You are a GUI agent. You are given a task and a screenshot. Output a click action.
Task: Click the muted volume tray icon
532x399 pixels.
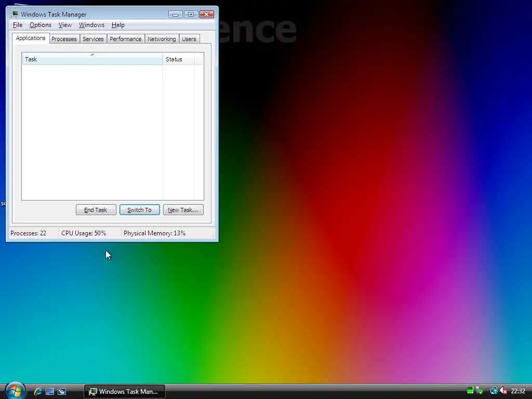(503, 391)
